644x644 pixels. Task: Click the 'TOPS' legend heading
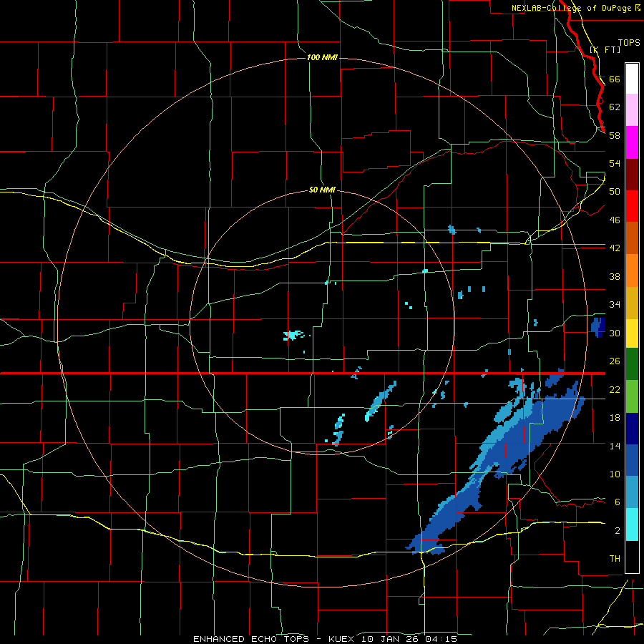tap(629, 43)
